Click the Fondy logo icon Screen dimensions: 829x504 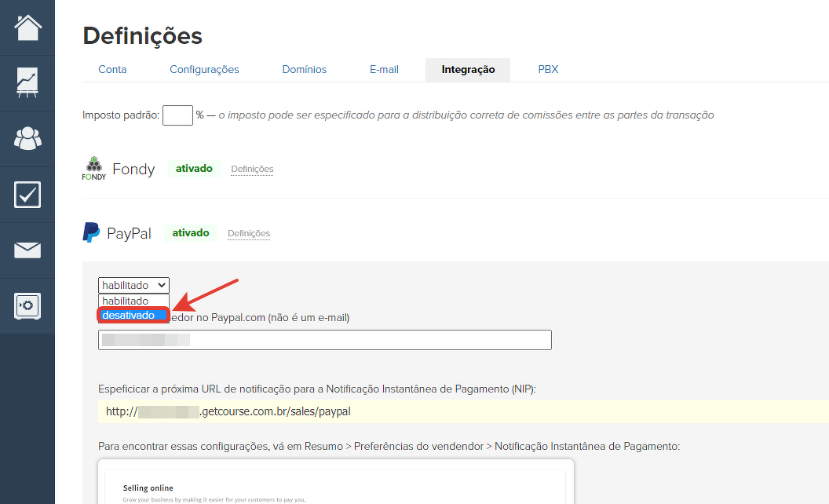tap(94, 169)
